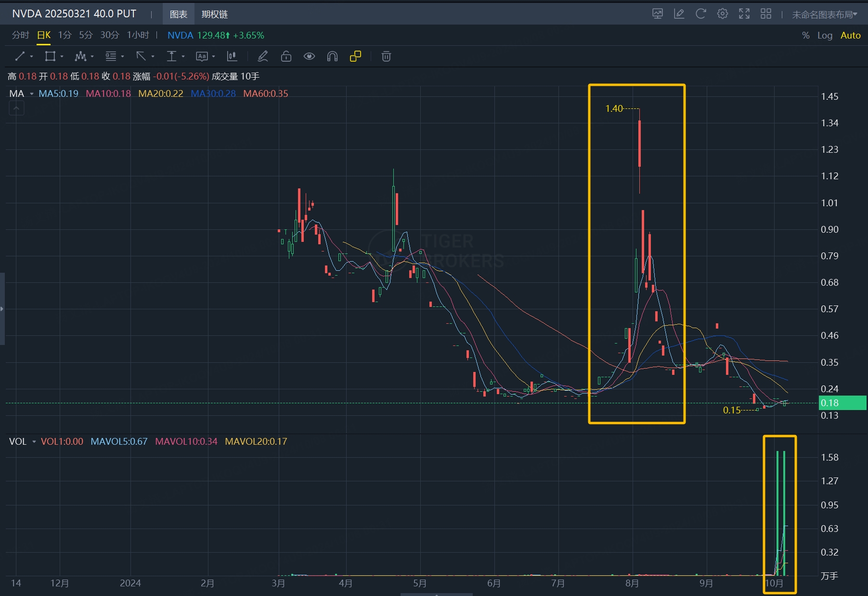The image size is (868, 596).
Task: Click the trash icon to delete drawings
Action: tap(386, 56)
